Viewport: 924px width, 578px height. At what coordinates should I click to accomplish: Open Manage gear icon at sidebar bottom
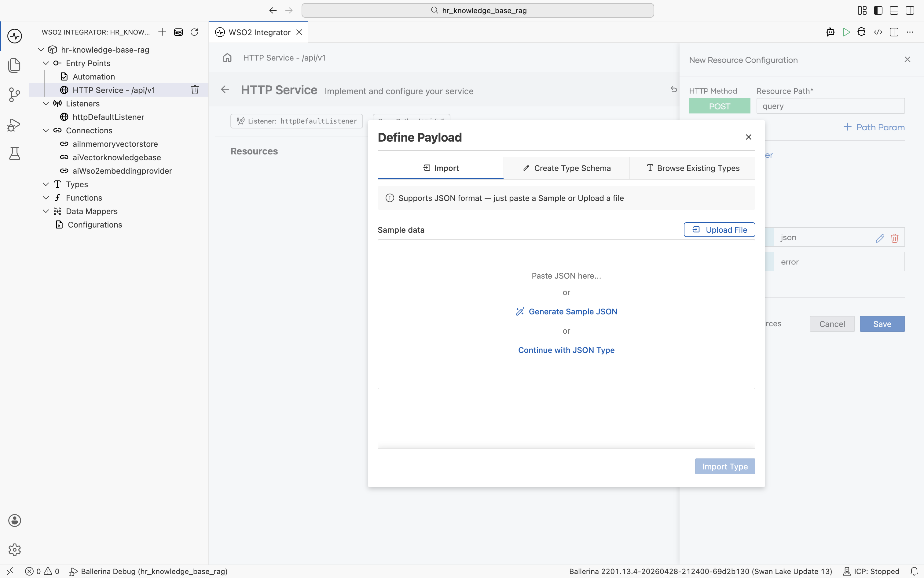coord(14,550)
